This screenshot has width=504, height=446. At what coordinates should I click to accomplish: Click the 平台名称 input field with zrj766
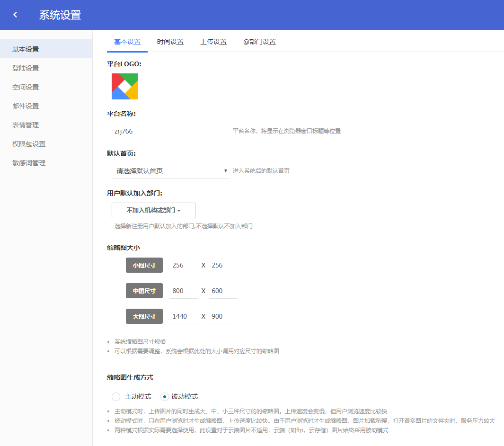pyautogui.click(x=170, y=131)
